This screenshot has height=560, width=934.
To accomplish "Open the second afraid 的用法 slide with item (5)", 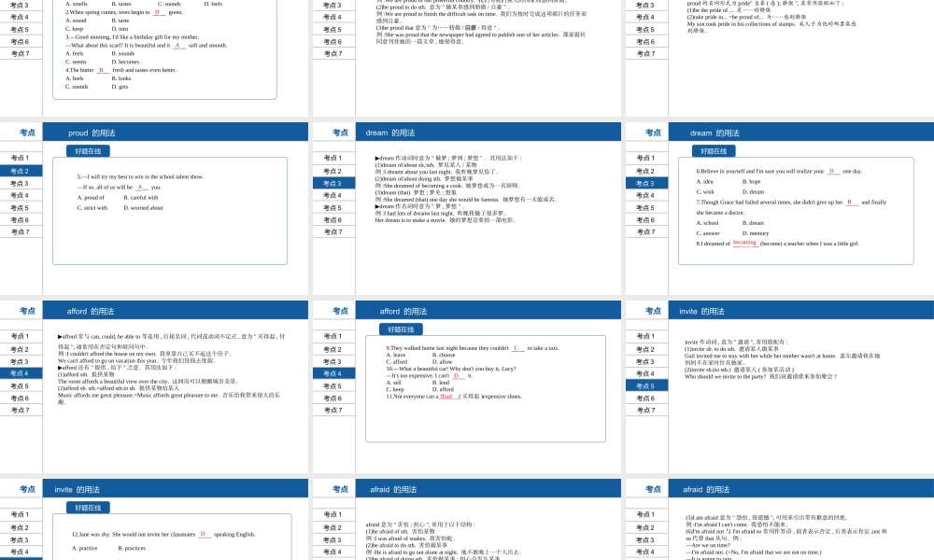I will (x=780, y=520).
